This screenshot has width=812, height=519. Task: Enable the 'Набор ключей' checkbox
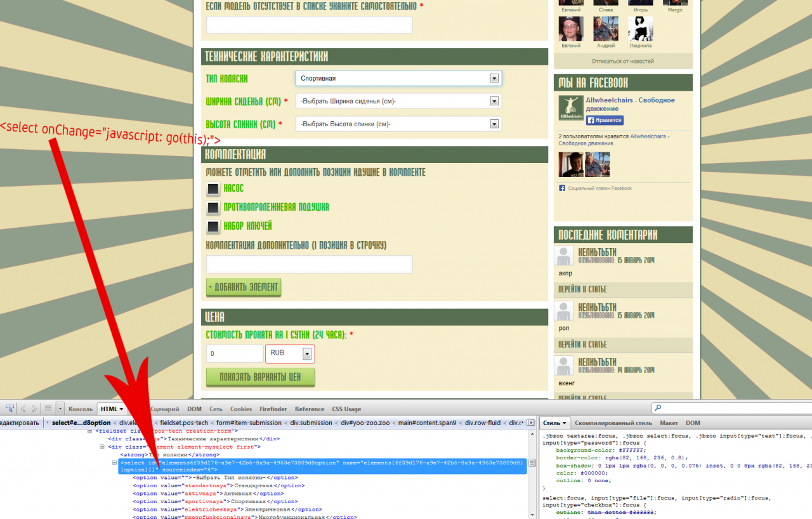click(x=213, y=227)
